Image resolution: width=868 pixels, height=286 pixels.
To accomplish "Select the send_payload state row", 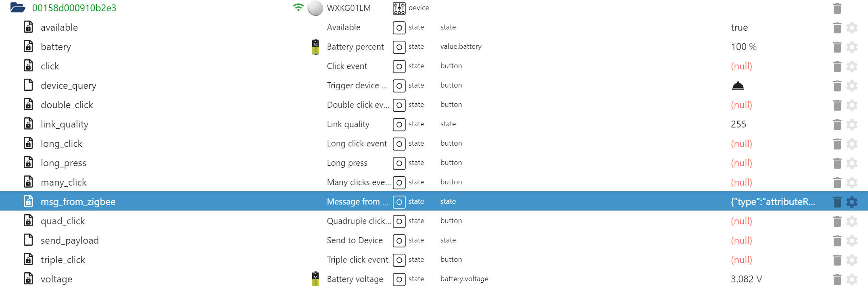I will pos(69,240).
